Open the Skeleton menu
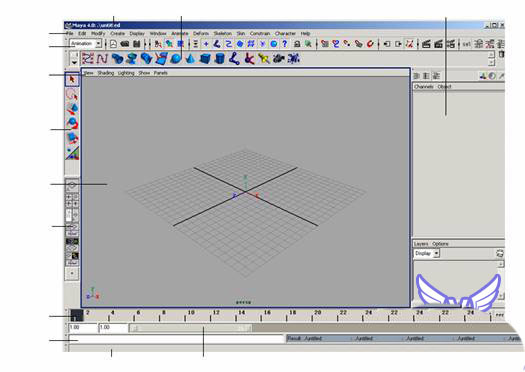This screenshot has height=372, width=525. click(223, 34)
